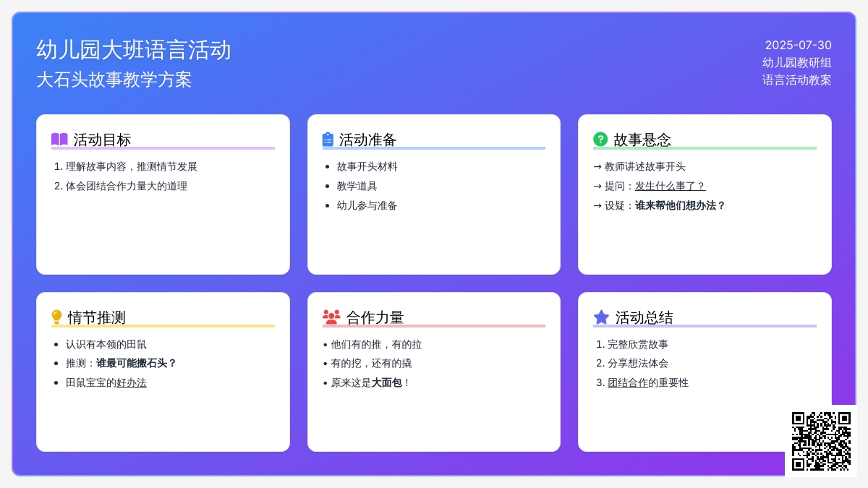This screenshot has width=868, height=488.
Task: Click the yellow lightbulb icon beside 情节推测
Action: (56, 317)
